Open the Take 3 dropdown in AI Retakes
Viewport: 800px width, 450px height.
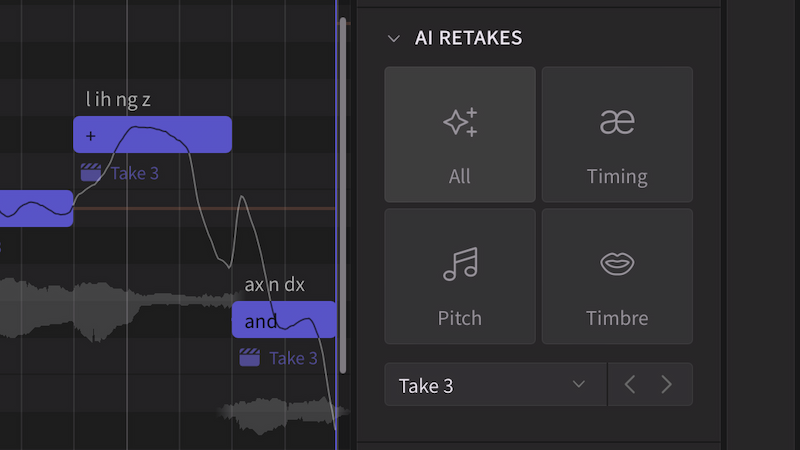494,385
